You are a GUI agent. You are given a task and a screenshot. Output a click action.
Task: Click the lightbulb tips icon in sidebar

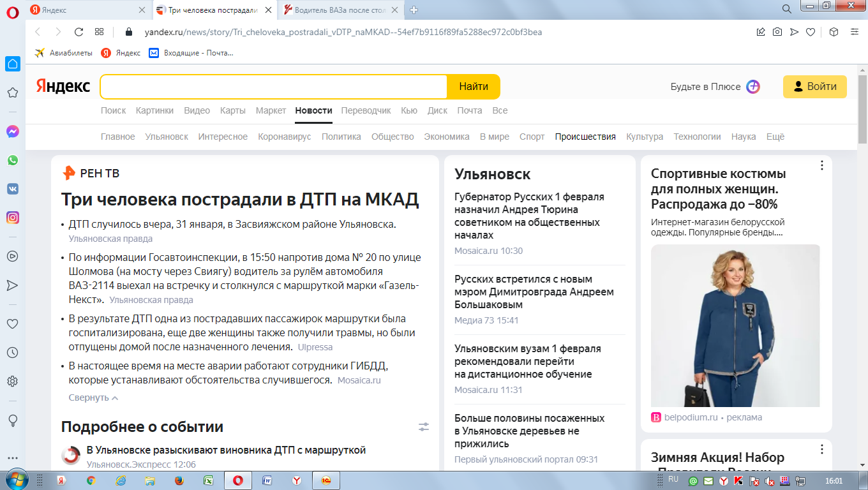(x=12, y=420)
